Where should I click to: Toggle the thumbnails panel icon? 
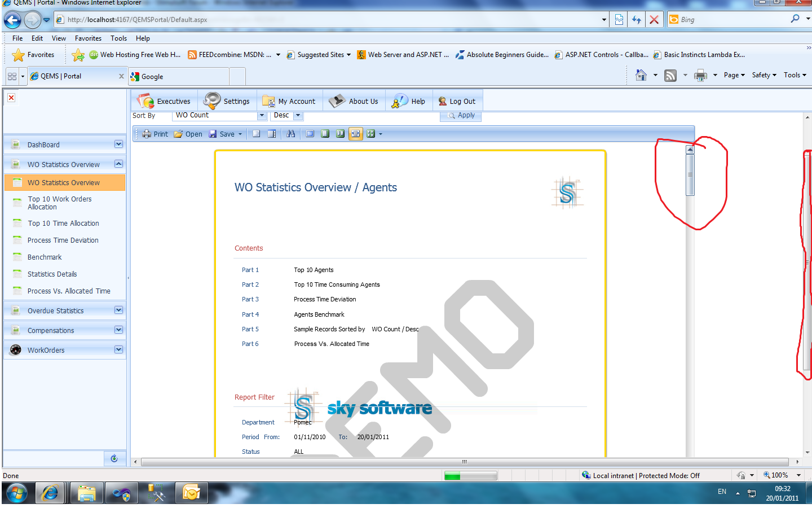(x=272, y=134)
